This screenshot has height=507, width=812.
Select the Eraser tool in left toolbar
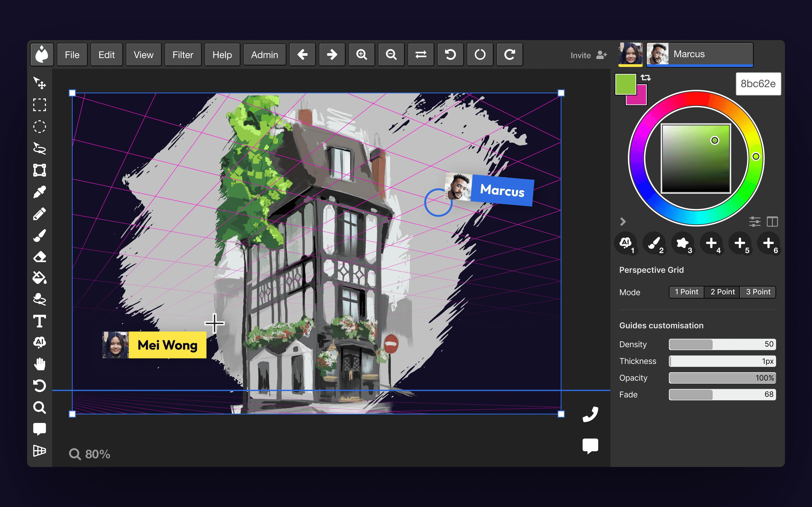pyautogui.click(x=40, y=257)
